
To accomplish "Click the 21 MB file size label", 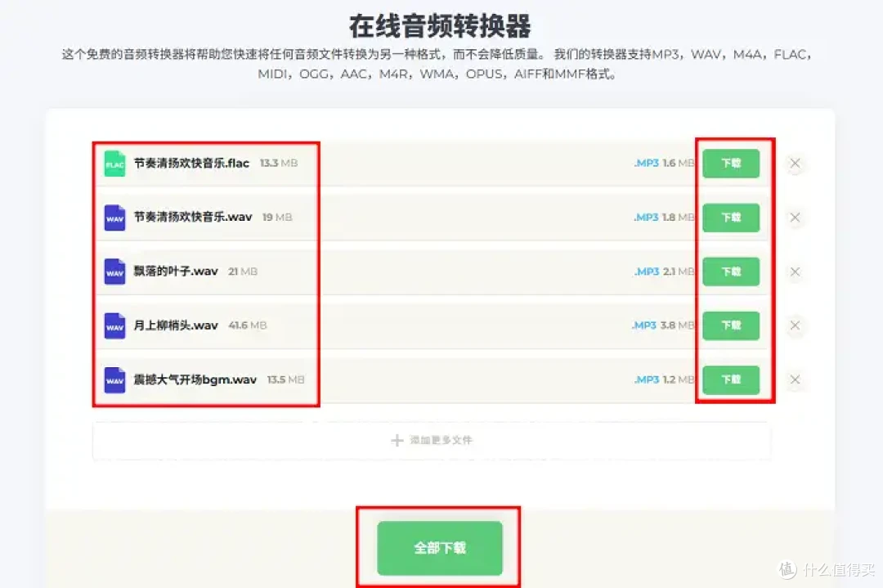I will click(x=243, y=272).
